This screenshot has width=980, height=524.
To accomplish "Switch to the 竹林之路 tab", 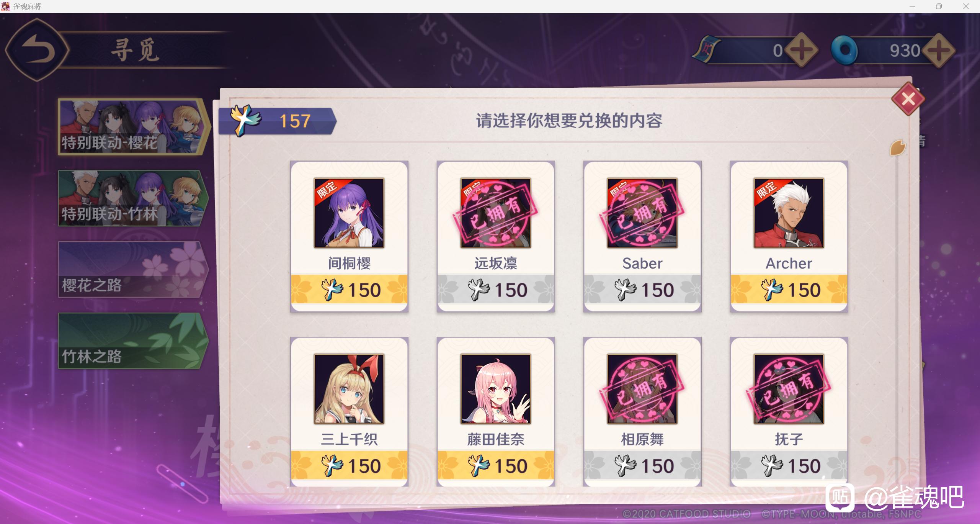I will pos(133,341).
